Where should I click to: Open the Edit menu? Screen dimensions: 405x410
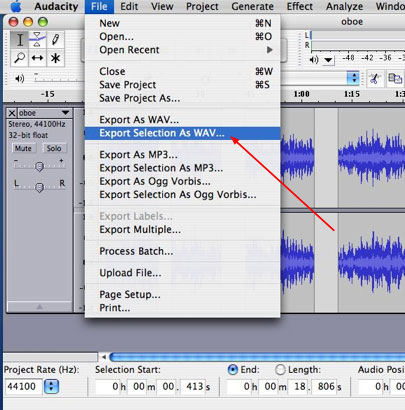click(129, 6)
